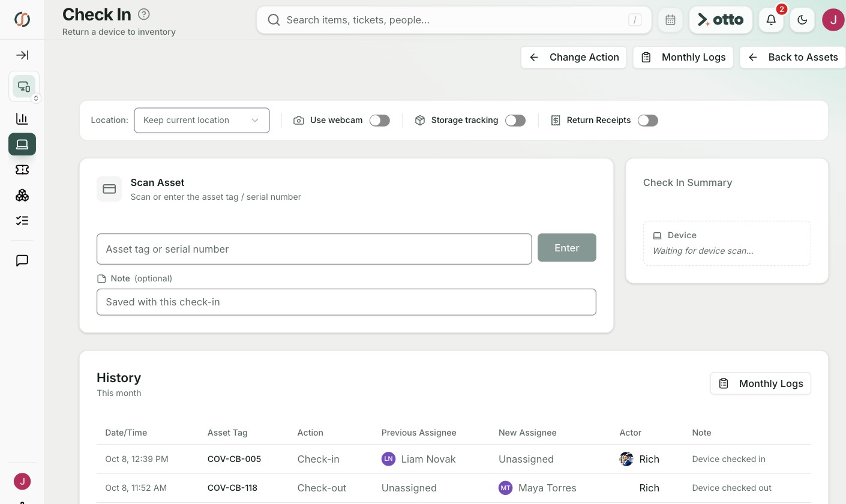Click the Asset tag or serial number field
The width and height of the screenshot is (846, 504).
(x=314, y=249)
